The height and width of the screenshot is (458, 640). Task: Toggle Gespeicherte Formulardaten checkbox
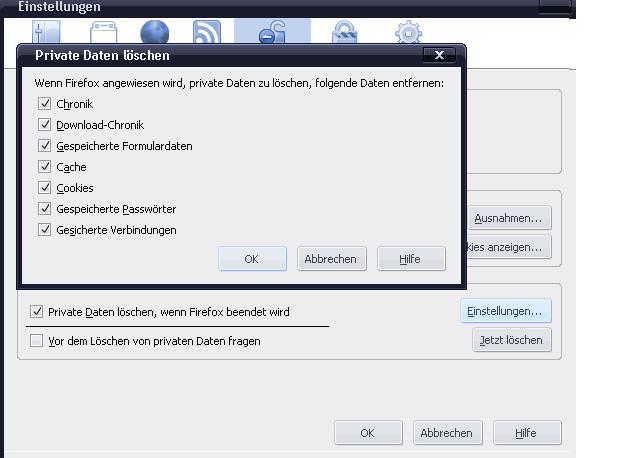[x=44, y=146]
